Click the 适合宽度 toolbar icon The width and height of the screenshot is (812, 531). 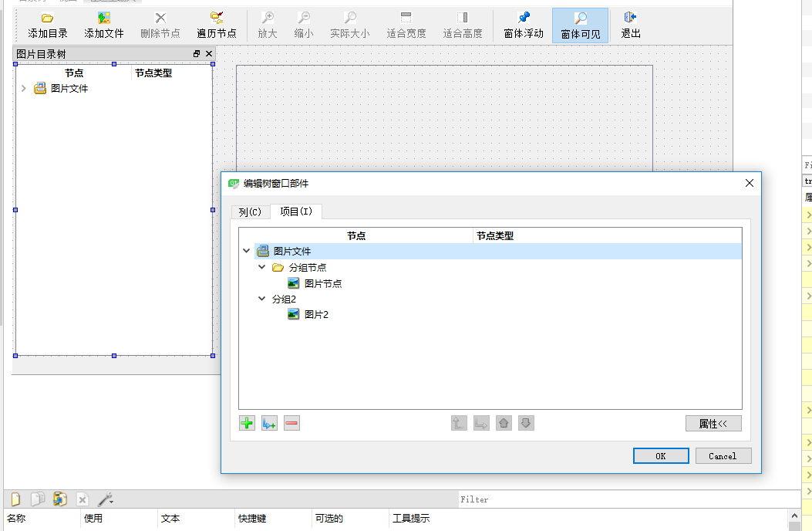click(x=406, y=19)
